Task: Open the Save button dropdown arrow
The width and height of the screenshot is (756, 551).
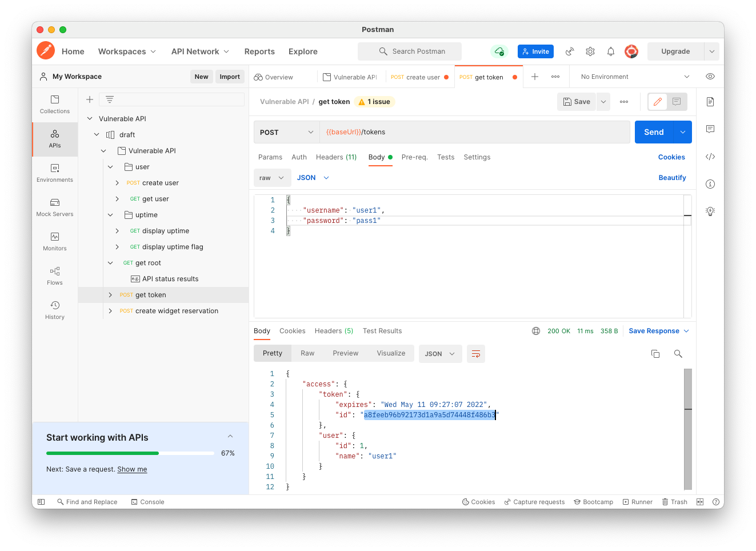Action: pyautogui.click(x=603, y=102)
